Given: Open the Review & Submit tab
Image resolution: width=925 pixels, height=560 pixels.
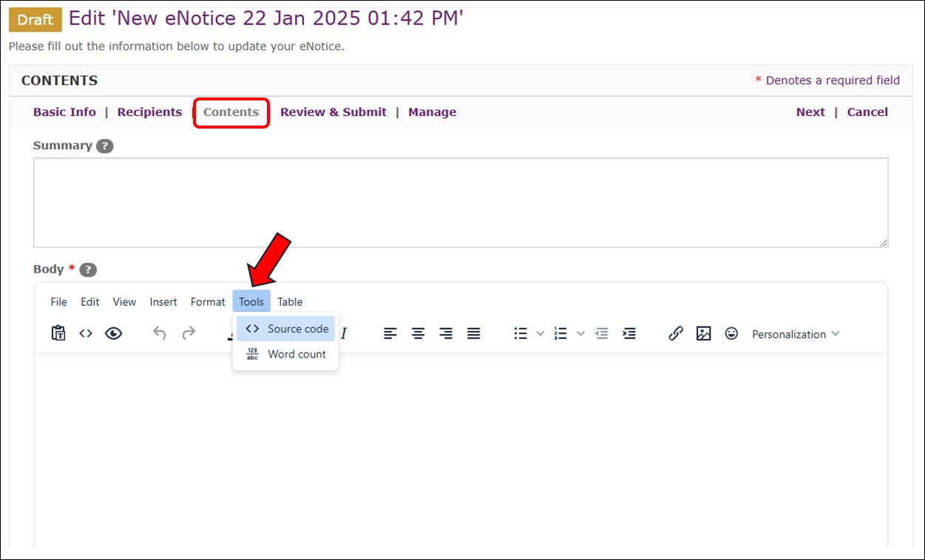Looking at the screenshot, I should 333,112.
